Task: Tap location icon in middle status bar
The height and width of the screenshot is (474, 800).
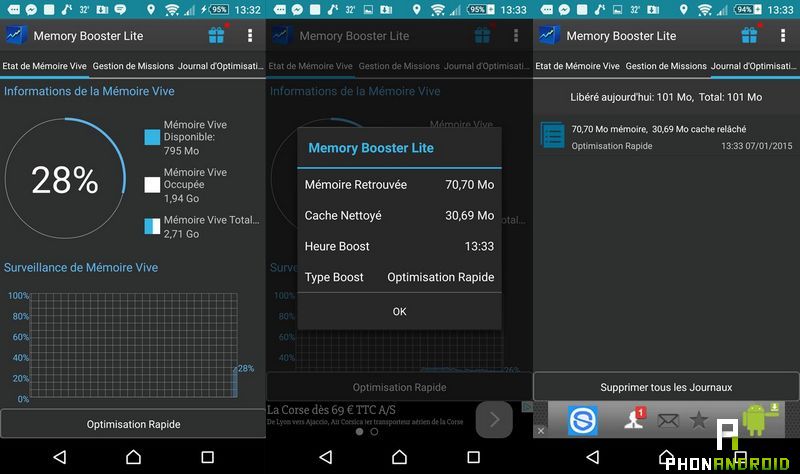Action: click(417, 9)
